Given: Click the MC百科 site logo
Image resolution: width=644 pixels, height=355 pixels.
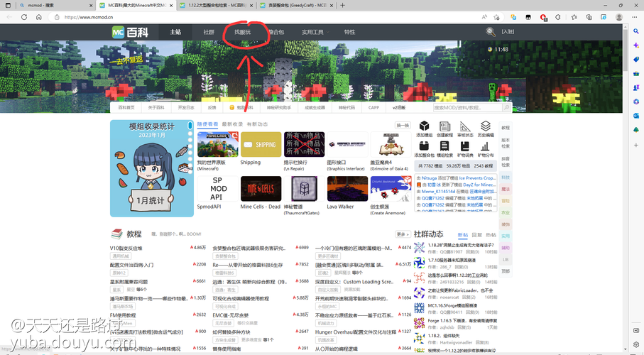Looking at the screenshot, I should click(130, 32).
